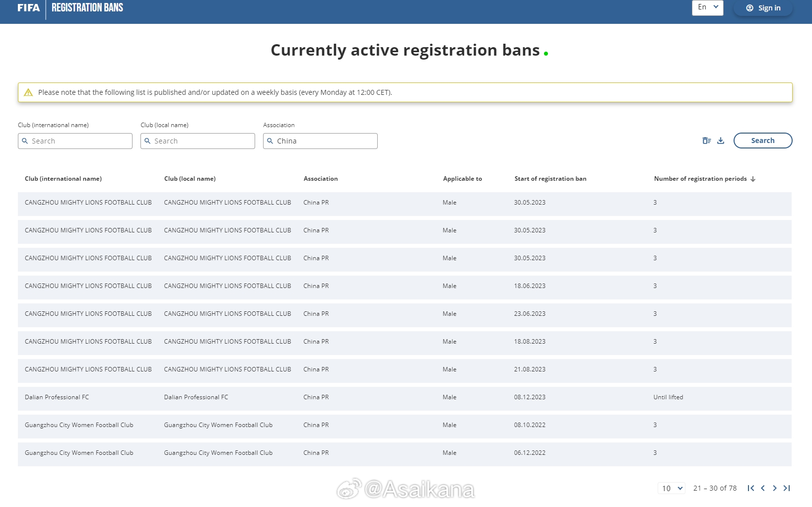Sort by Club (international name) column header
The image size is (812, 507).
click(x=63, y=179)
